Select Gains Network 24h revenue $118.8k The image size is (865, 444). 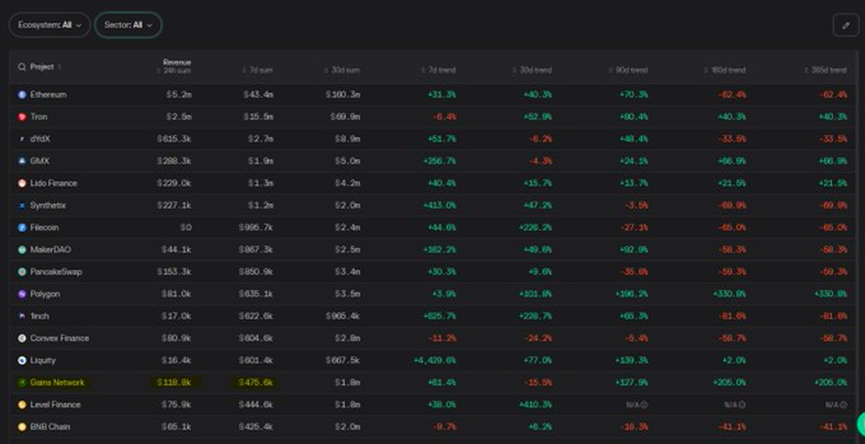(174, 382)
